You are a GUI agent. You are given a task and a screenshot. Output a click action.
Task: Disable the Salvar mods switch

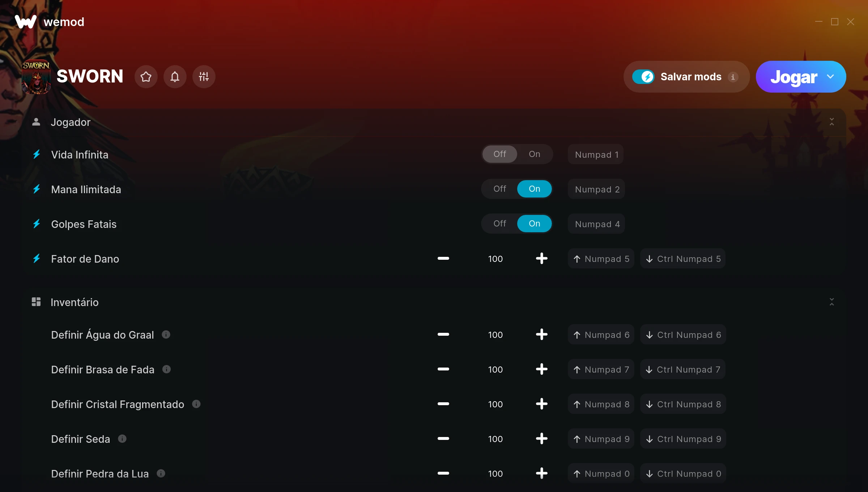[643, 77]
